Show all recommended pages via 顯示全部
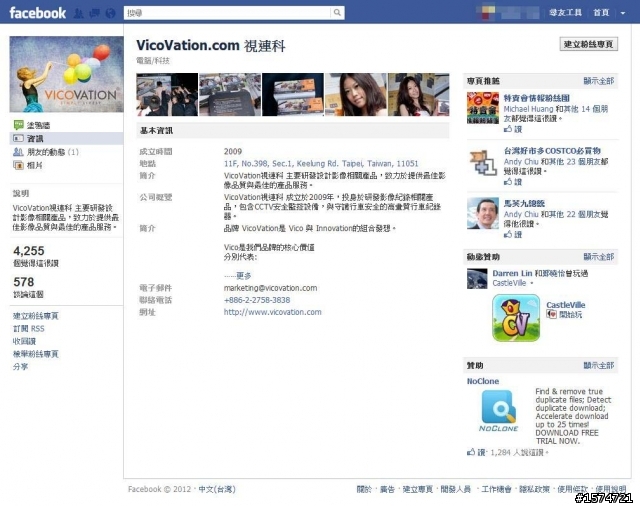The height and width of the screenshot is (506, 640). pos(598,81)
